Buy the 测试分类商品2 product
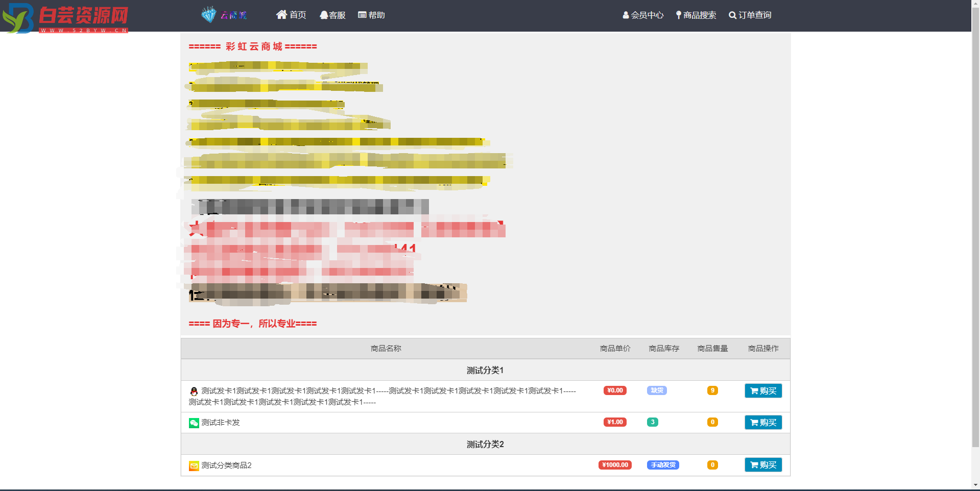The image size is (980, 491). [x=763, y=465]
